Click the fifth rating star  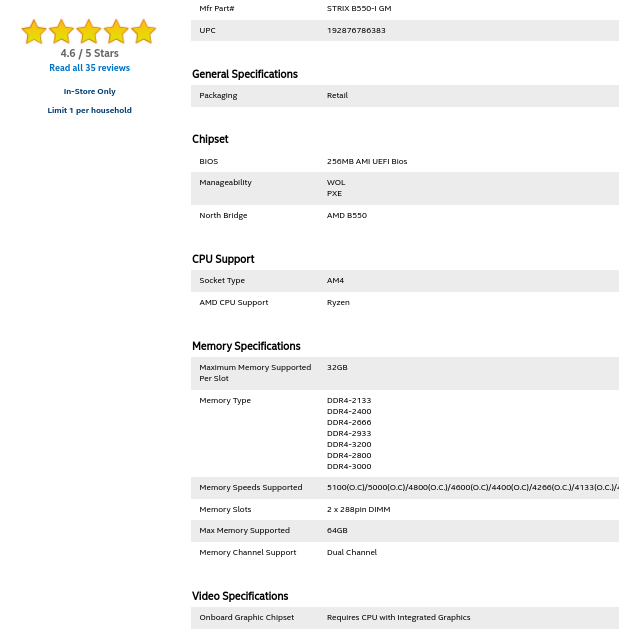click(x=143, y=32)
